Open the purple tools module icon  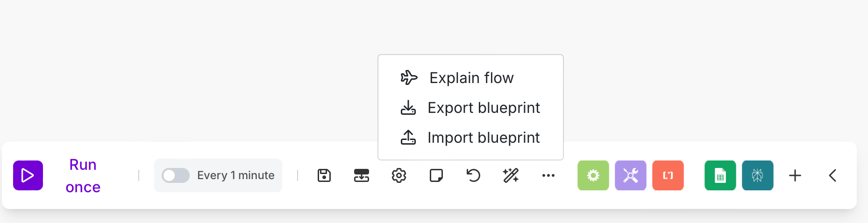point(631,175)
